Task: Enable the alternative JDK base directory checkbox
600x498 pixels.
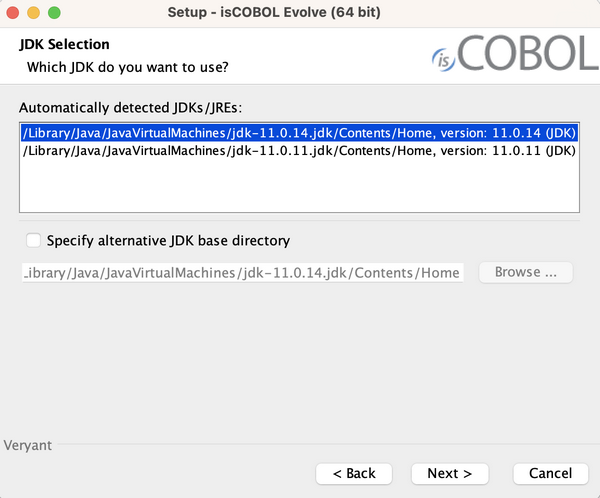Action: click(33, 240)
